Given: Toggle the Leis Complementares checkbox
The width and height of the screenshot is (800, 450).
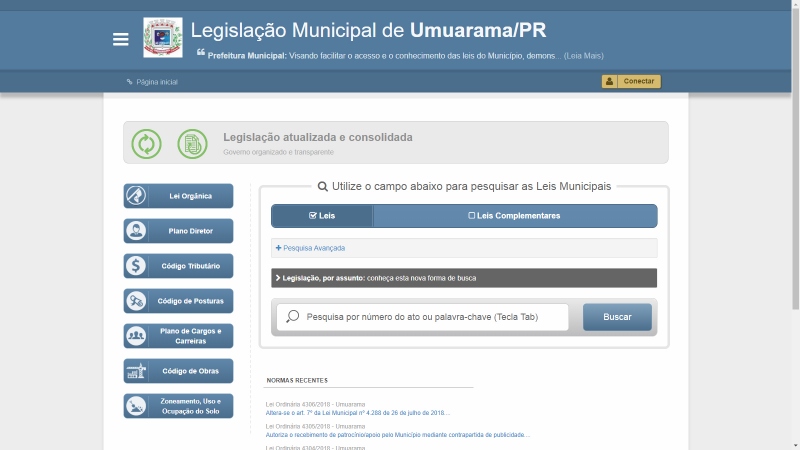Looking at the screenshot, I should [x=514, y=216].
